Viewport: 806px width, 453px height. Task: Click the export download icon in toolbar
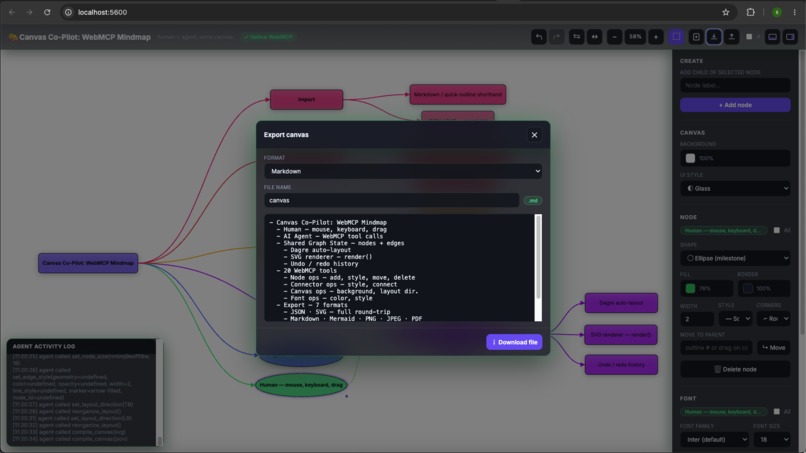[x=714, y=37]
